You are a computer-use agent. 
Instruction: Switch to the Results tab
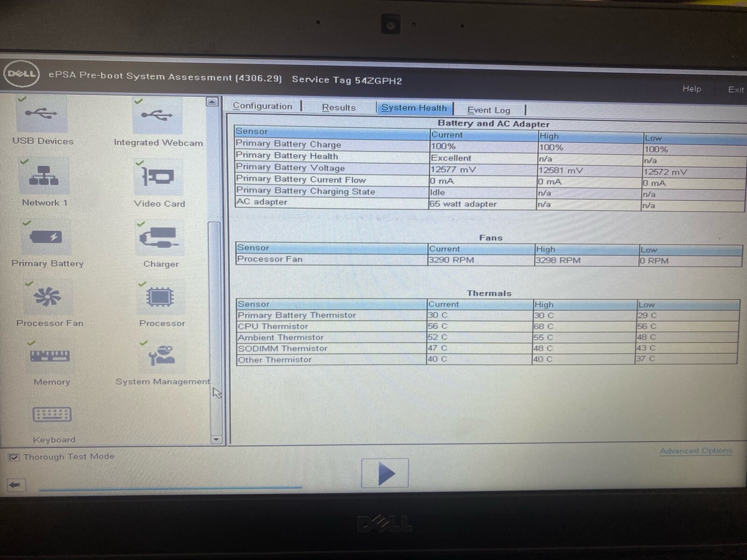pos(338,107)
